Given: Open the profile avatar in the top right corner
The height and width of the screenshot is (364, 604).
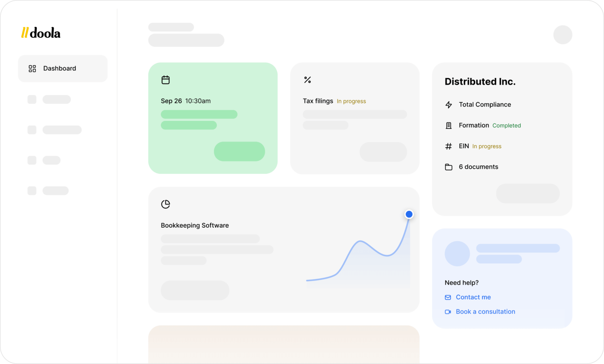Looking at the screenshot, I should 562,35.
